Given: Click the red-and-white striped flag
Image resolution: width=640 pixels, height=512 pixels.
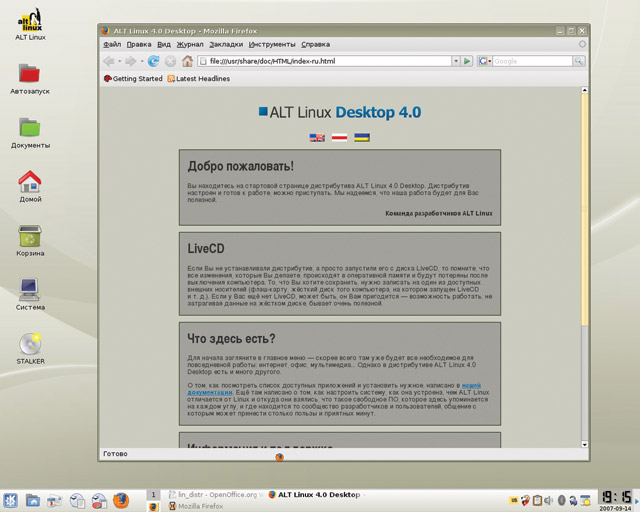Looking at the screenshot, I should [340, 138].
